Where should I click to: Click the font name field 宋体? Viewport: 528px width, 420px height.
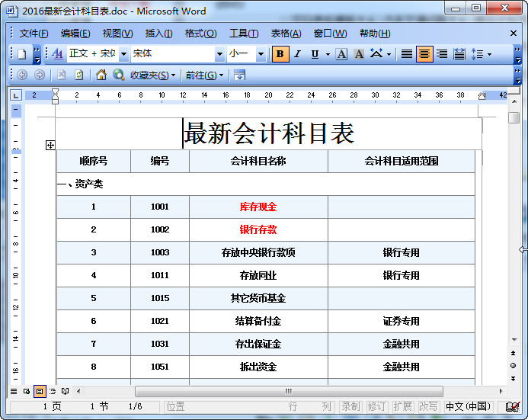[x=173, y=54]
